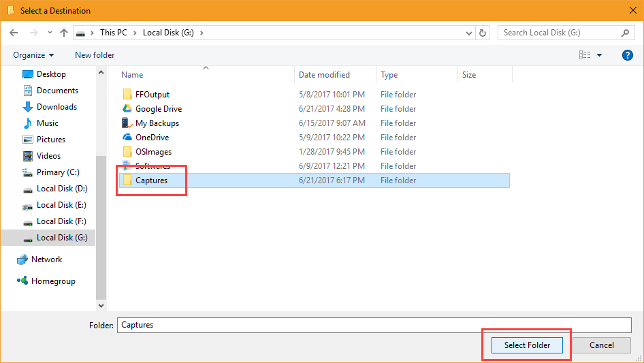Click the OSImages folder icon
The width and height of the screenshot is (644, 363).
pos(127,151)
